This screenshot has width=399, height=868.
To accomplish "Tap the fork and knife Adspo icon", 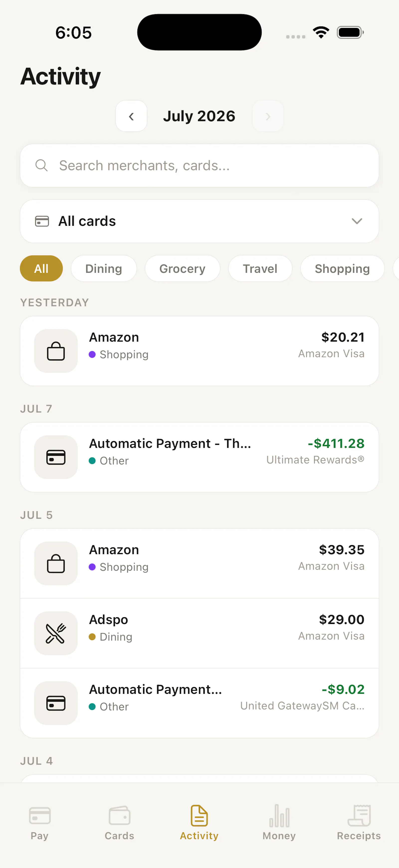I will point(56,633).
